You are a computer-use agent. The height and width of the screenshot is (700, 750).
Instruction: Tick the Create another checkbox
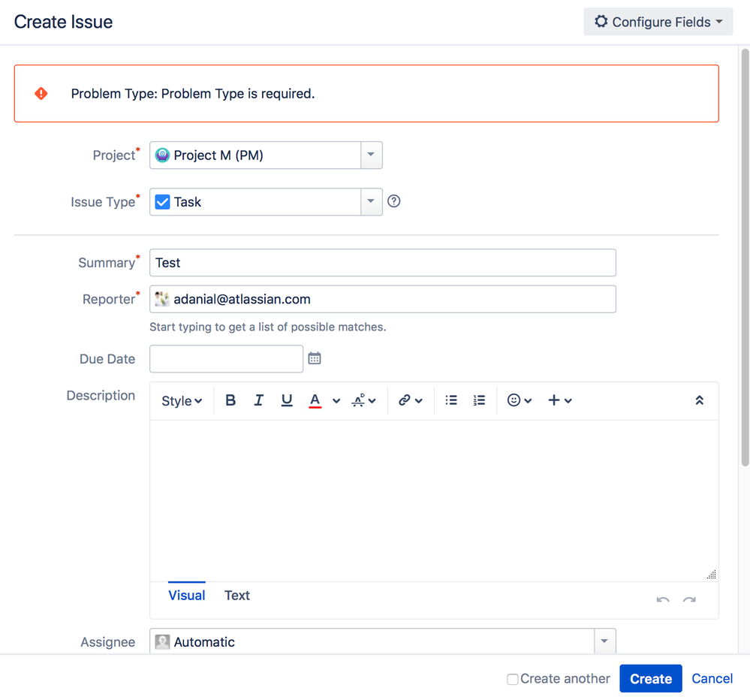coord(512,679)
